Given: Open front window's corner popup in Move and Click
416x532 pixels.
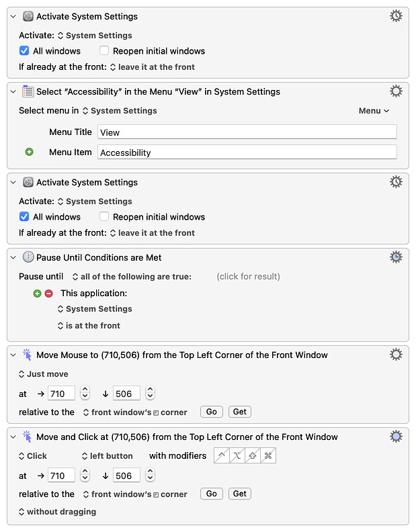Looking at the screenshot, I should pyautogui.click(x=135, y=494).
